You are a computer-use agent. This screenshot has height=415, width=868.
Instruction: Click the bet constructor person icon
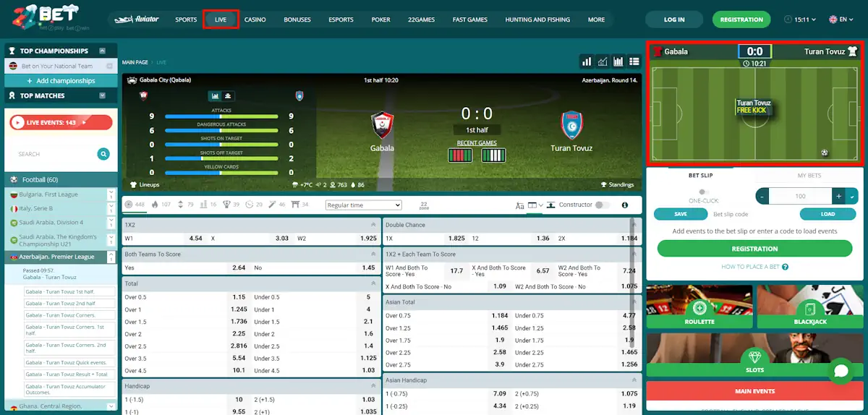551,205
